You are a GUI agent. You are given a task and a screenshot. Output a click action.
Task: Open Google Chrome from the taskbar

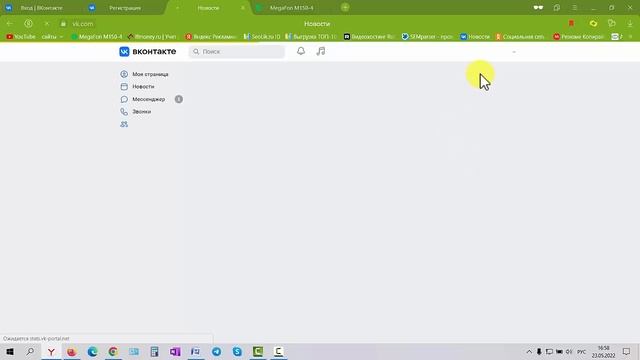113,351
